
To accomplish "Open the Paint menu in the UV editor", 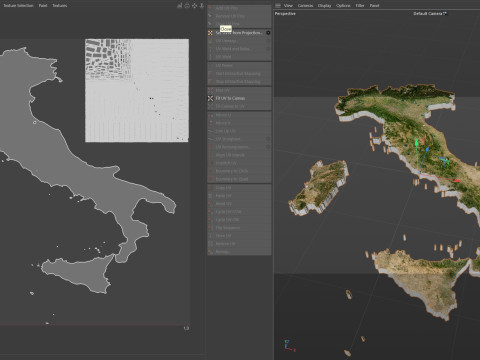I will click(43, 5).
